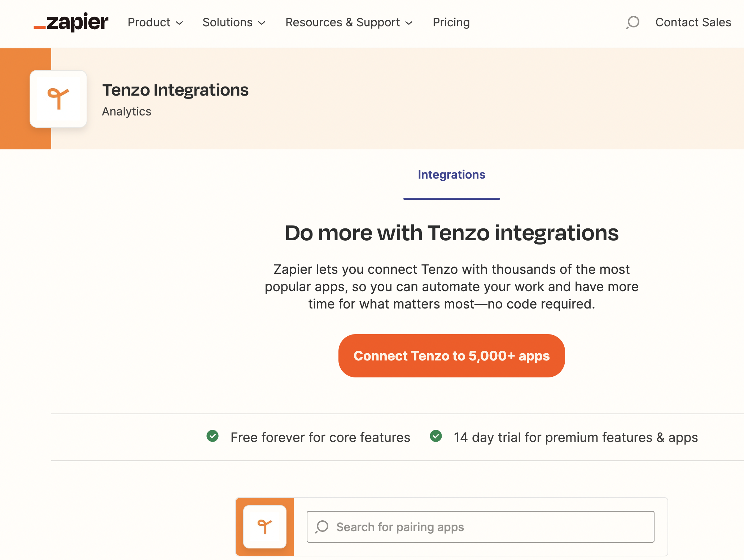Image resolution: width=744 pixels, height=560 pixels.
Task: Click the chevron arrow beside Solutions
Action: click(x=262, y=23)
